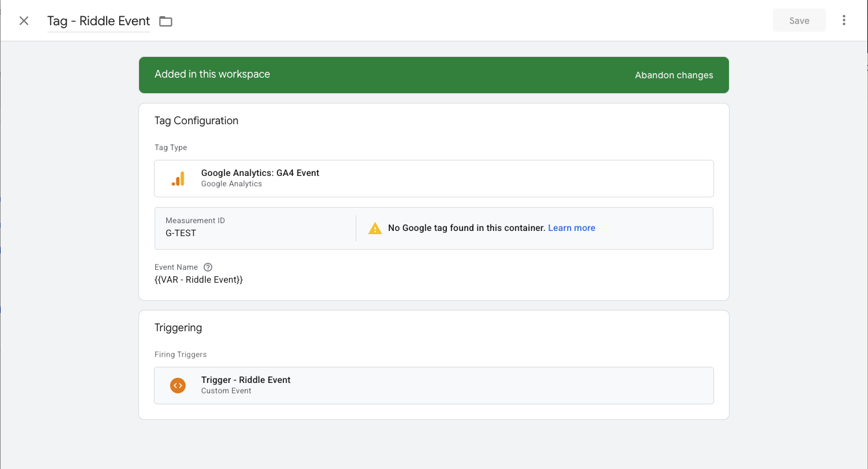Open the three-dot more actions menu
868x469 pixels.
coord(843,21)
